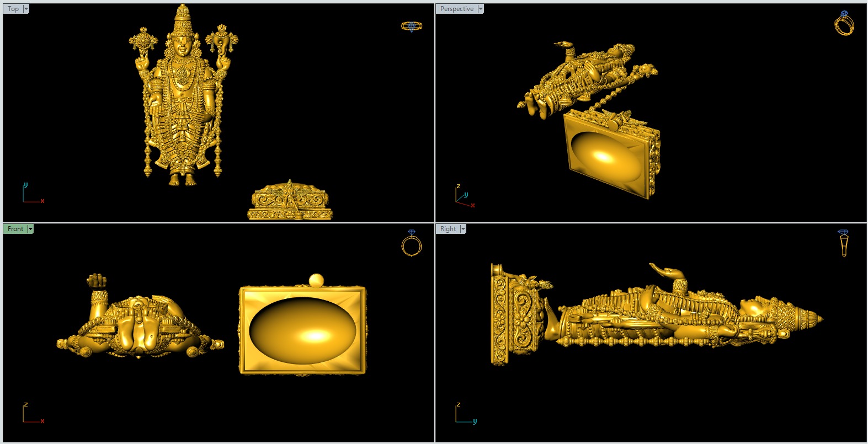Viewport: 868px width, 444px height.
Task: Select the ornate pedestal base in Top viewport
Action: pyautogui.click(x=290, y=200)
